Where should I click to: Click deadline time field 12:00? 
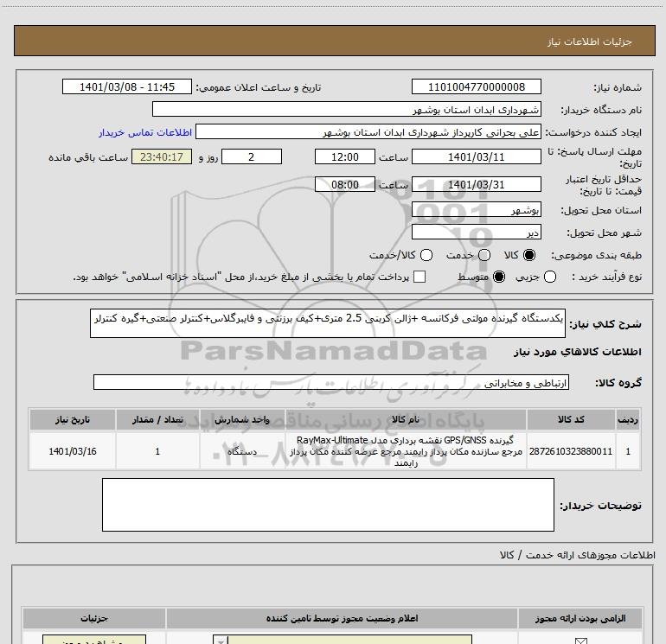click(x=345, y=156)
